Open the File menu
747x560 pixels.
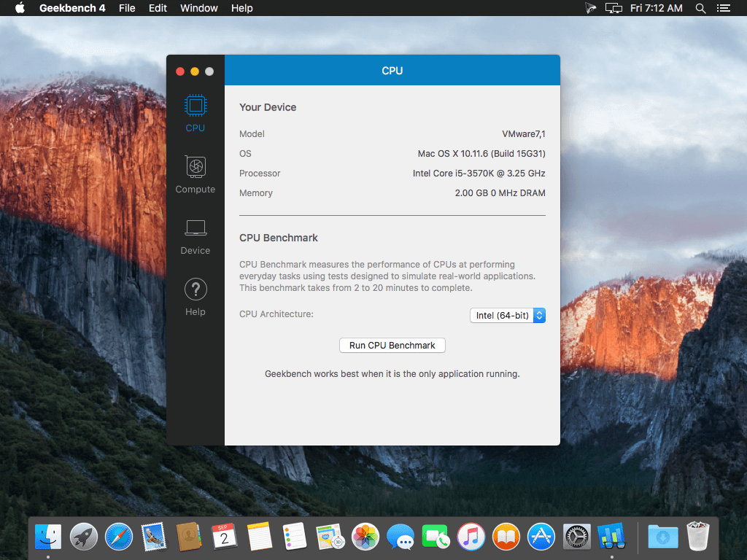point(127,8)
